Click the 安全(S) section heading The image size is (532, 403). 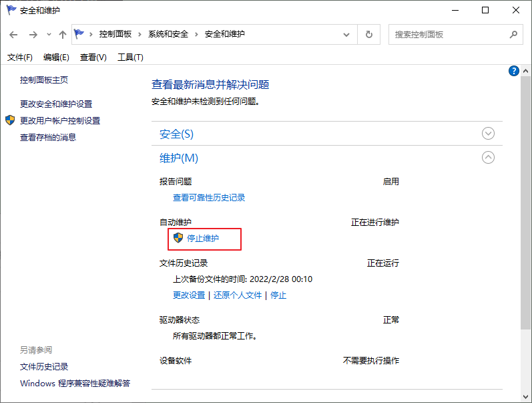click(176, 134)
